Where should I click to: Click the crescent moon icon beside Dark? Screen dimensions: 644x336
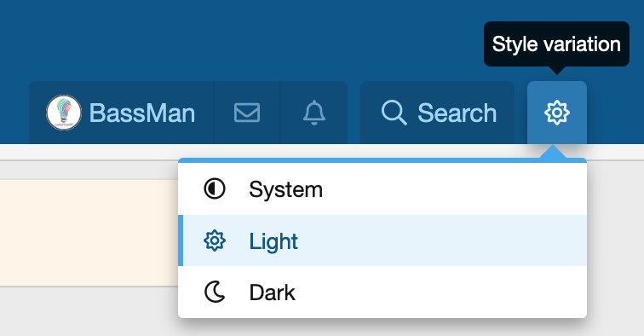[x=215, y=292]
